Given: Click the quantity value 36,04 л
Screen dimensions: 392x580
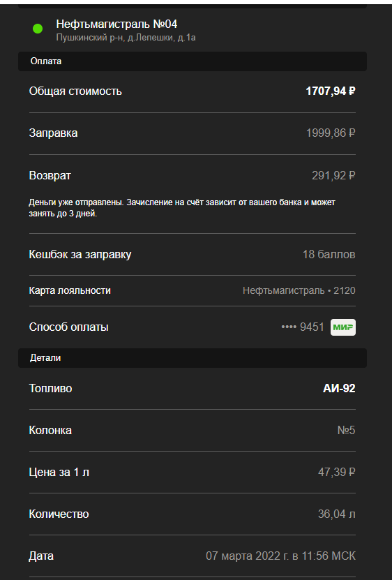Looking at the screenshot, I should pyautogui.click(x=336, y=514).
